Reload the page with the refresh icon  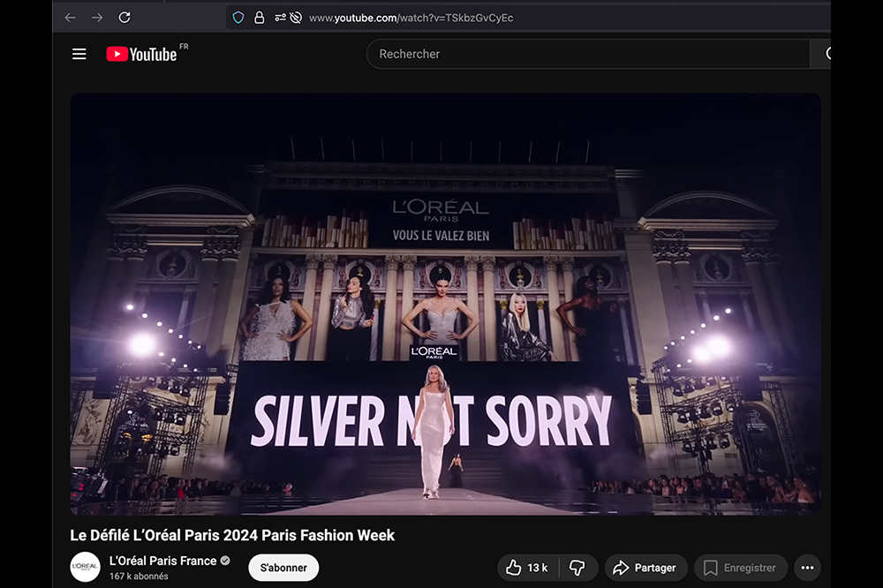[x=125, y=18]
